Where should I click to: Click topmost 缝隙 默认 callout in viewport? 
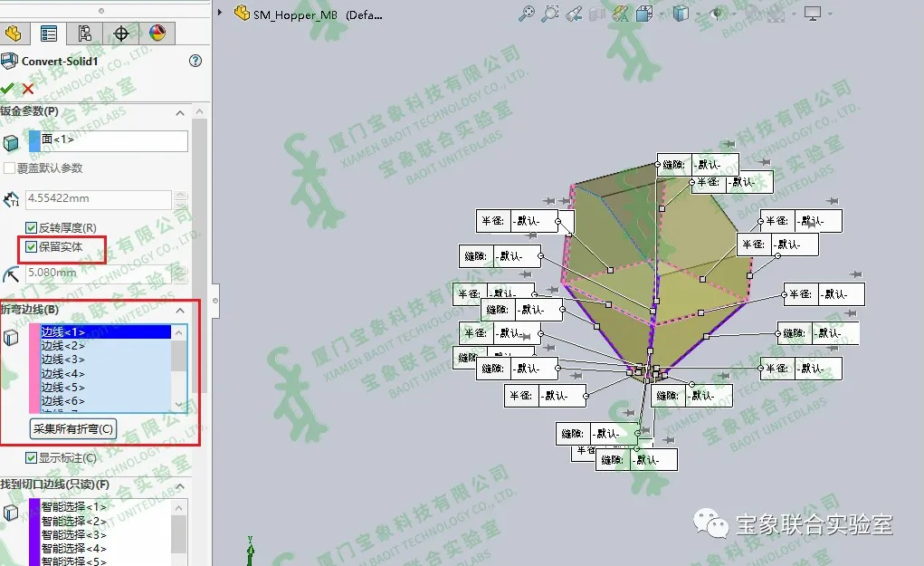(697, 165)
